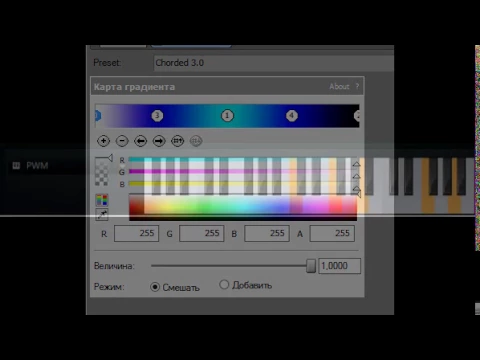Click the question mark help icon
Viewport: 480px width, 360px height.
(x=357, y=86)
